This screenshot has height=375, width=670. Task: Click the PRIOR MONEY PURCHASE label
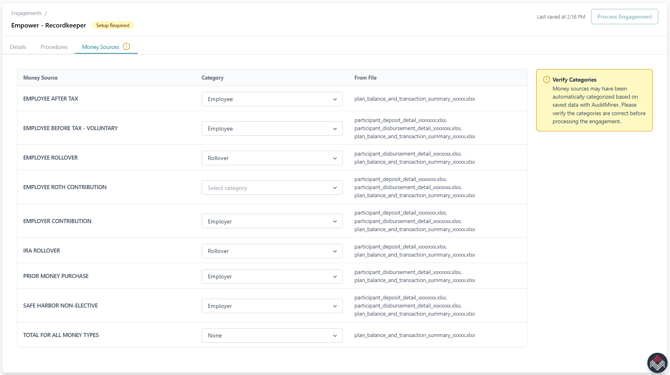click(56, 276)
